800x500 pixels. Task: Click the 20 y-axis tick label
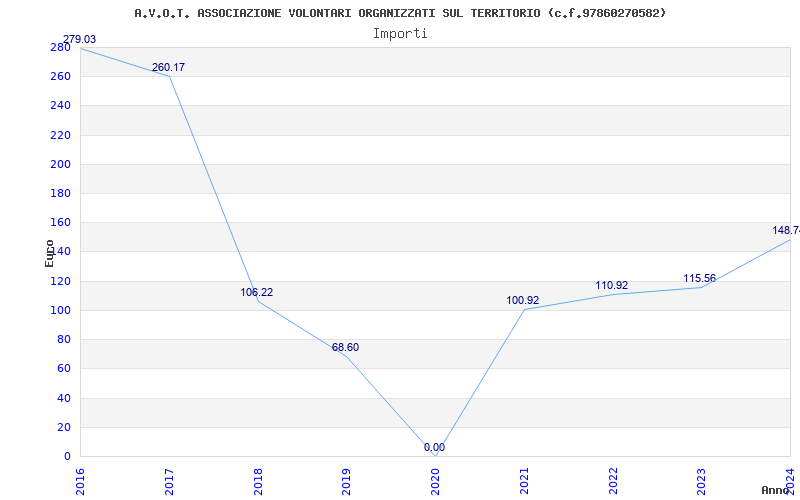[63, 427]
